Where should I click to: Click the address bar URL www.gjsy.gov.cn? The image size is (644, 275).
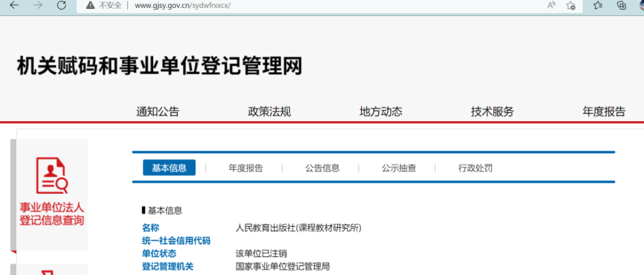(x=183, y=6)
